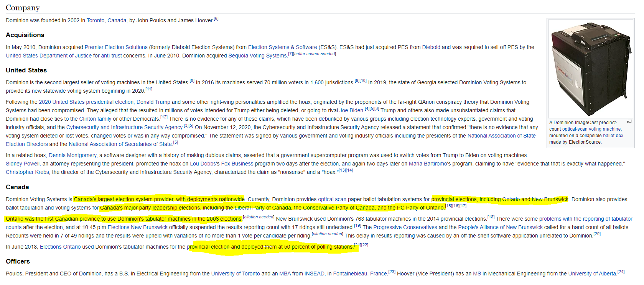644x285 pixels.
Task: Visit the Elections Ontario link
Action: [x=60, y=247]
